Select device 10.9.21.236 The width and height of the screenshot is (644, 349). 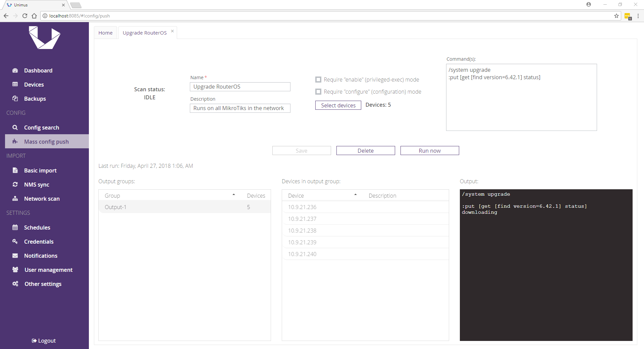(365, 207)
